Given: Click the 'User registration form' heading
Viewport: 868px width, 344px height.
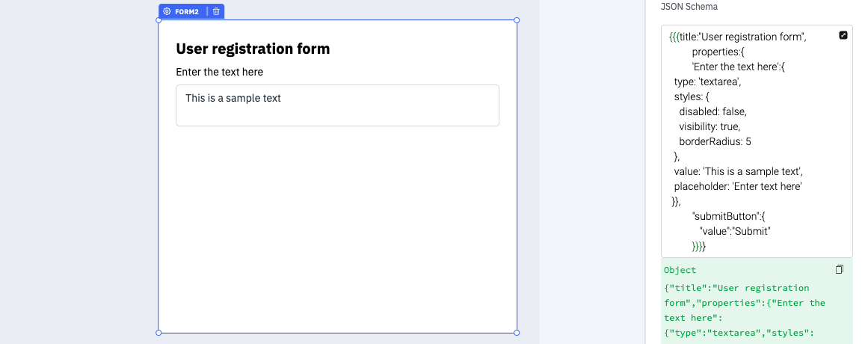Looking at the screenshot, I should [x=253, y=49].
